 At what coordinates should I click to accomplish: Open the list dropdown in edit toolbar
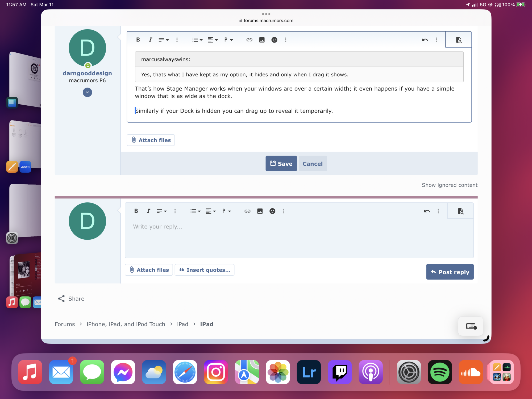coord(197,40)
